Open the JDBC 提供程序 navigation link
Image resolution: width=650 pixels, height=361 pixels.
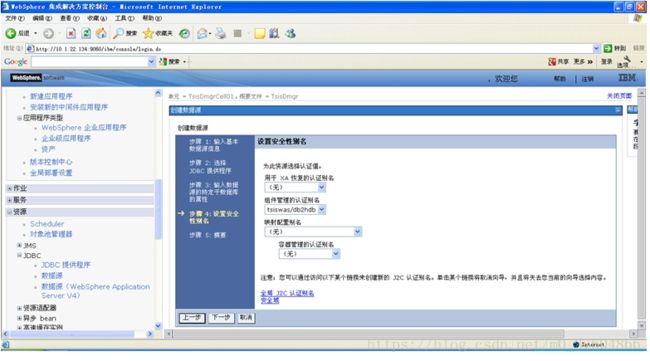pos(65,265)
